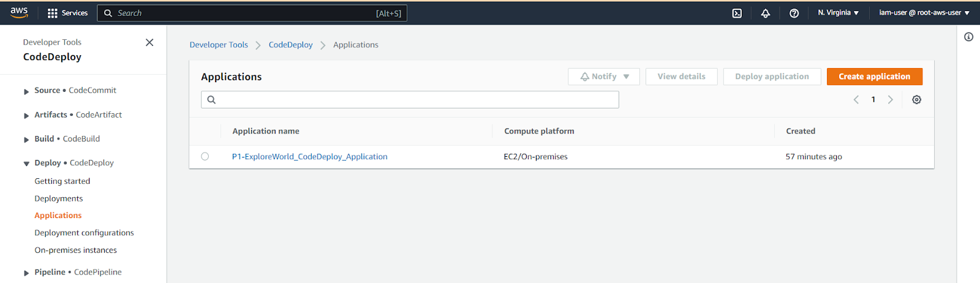Open the Notify dropdown
The image size is (980, 283).
click(x=604, y=77)
